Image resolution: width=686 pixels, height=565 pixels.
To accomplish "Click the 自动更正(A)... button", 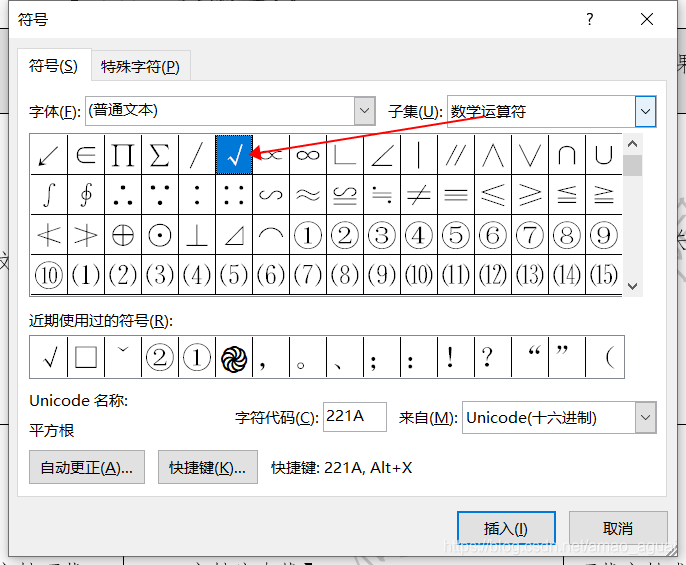I will coord(87,467).
